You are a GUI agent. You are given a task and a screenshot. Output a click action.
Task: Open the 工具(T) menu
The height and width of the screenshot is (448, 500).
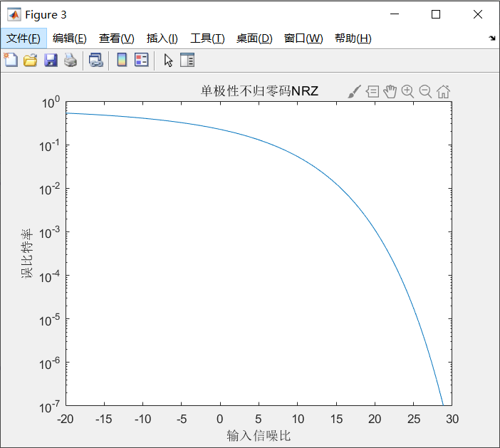(207, 38)
